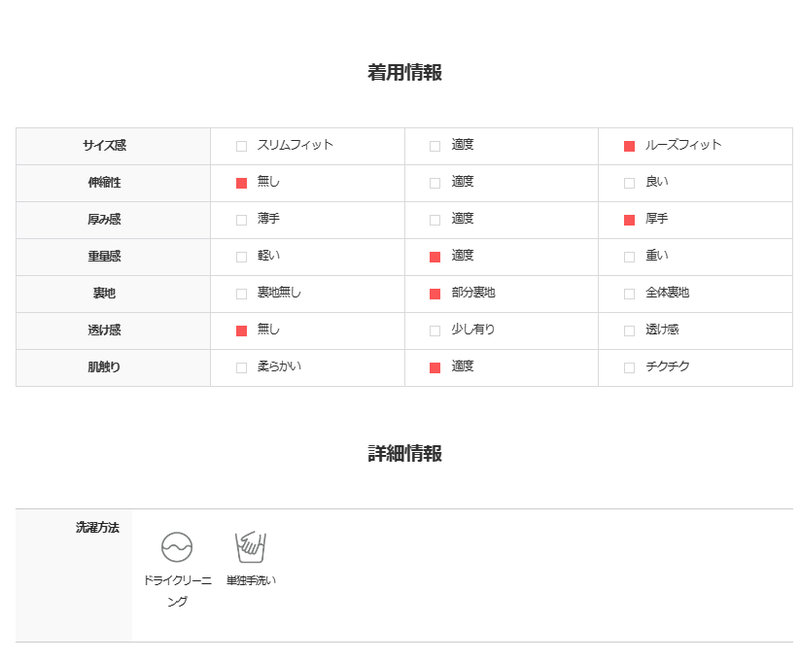Click the dry cleaning circle icon
Image resolution: width=800 pixels, height=662 pixels.
pos(177,547)
